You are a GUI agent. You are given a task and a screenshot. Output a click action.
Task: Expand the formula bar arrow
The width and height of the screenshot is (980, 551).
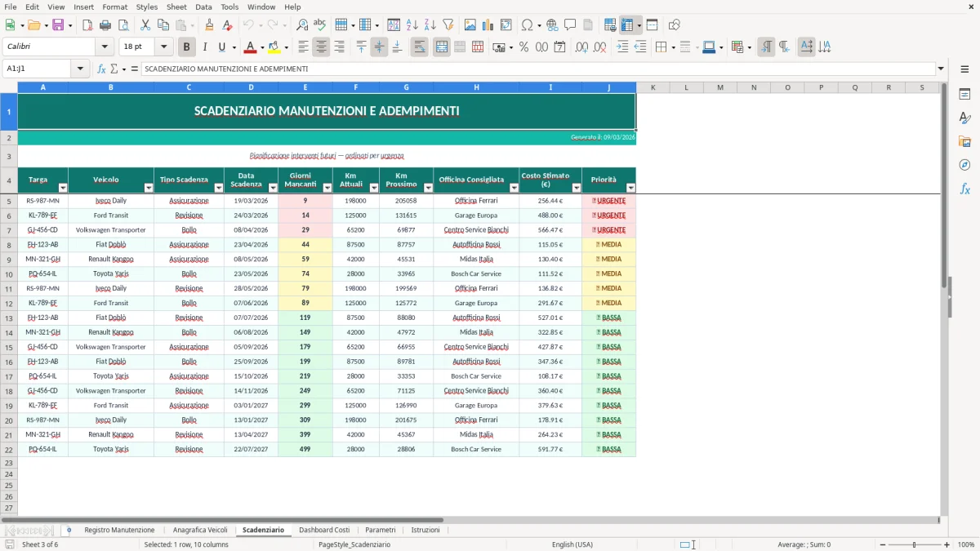tap(942, 69)
